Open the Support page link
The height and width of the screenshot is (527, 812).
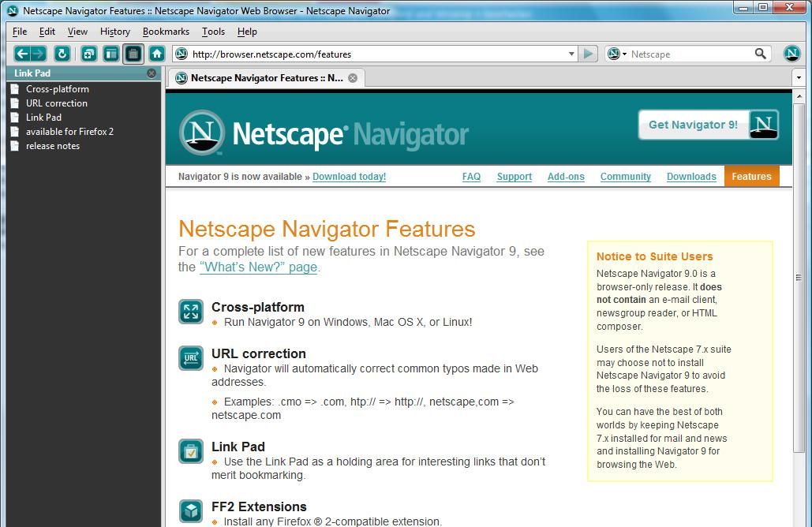515,177
